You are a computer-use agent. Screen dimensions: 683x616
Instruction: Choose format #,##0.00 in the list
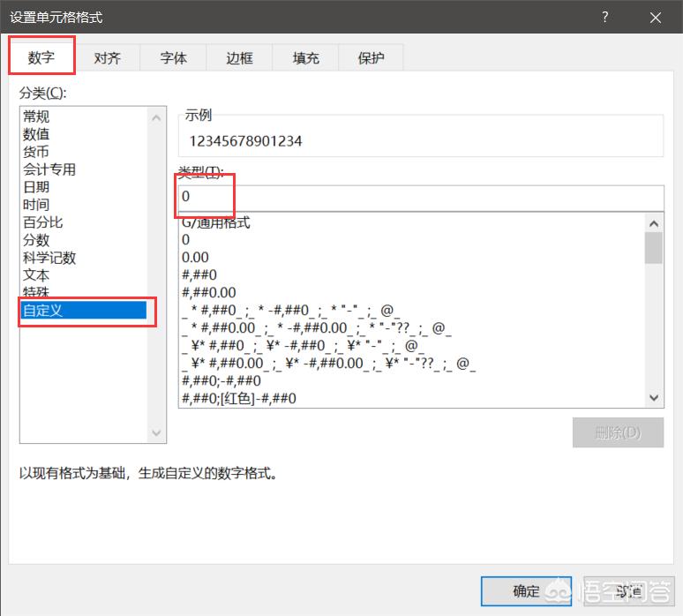click(x=208, y=292)
